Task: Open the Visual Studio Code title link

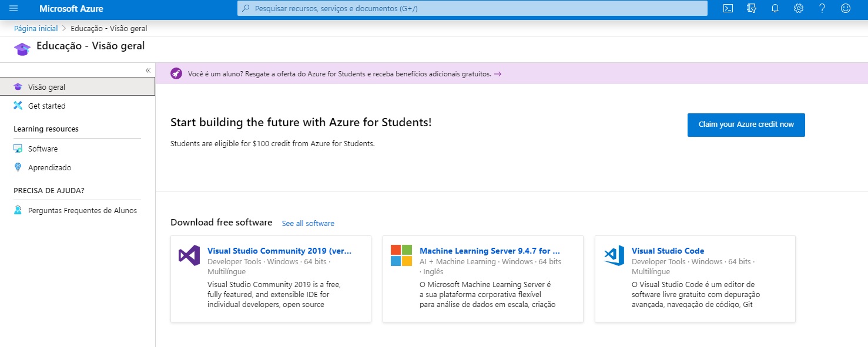Action: click(668, 251)
